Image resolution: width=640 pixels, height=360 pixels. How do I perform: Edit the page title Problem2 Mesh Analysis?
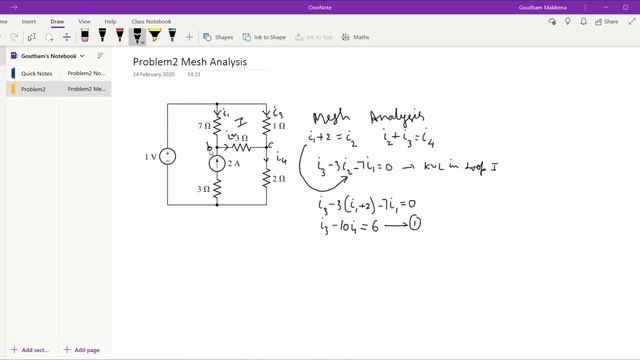[x=190, y=62]
